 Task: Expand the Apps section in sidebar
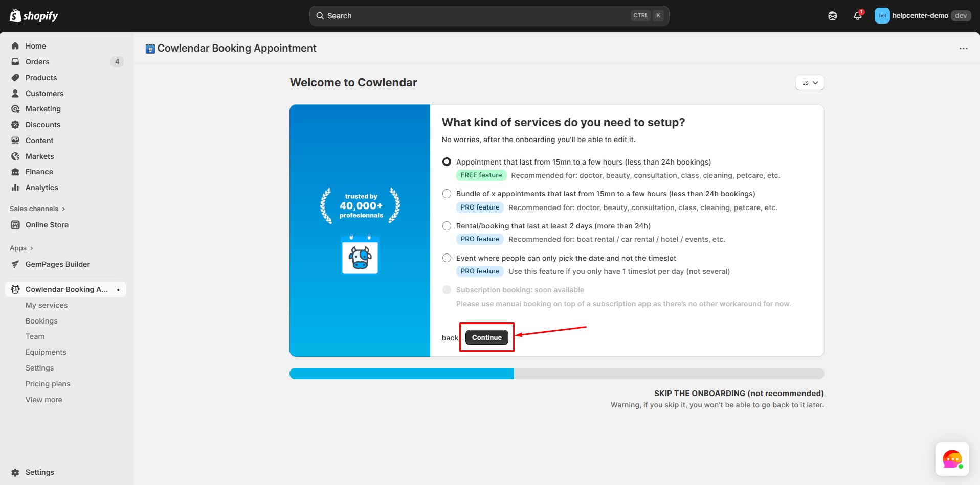click(21, 248)
